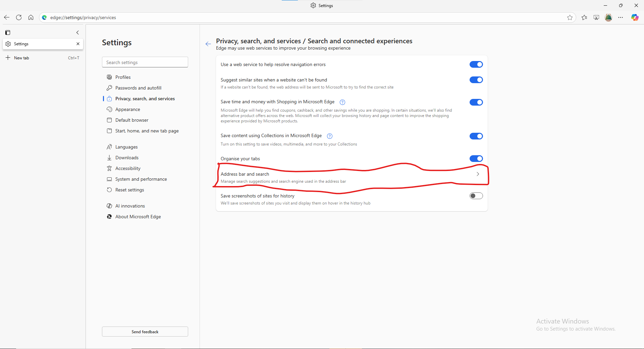Viewport: 644px width, 349px height.
Task: Click the profile avatar icon
Action: tap(608, 17)
